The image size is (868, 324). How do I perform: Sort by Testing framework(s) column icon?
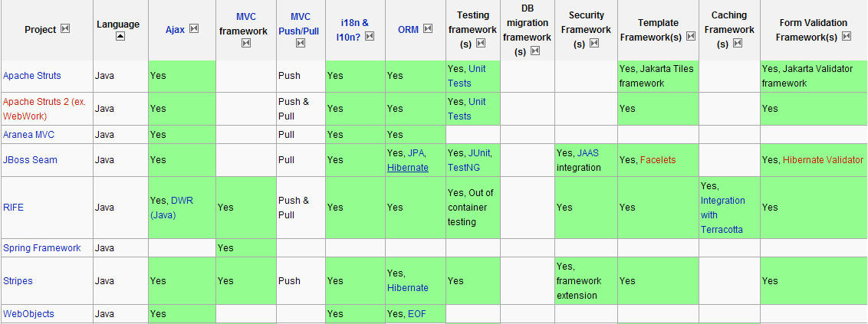(481, 43)
